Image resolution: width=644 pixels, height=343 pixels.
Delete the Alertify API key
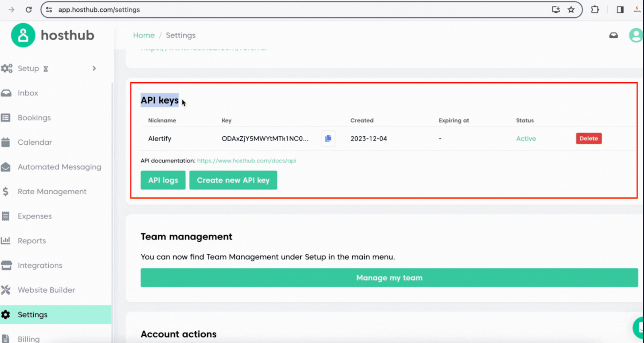pos(588,138)
